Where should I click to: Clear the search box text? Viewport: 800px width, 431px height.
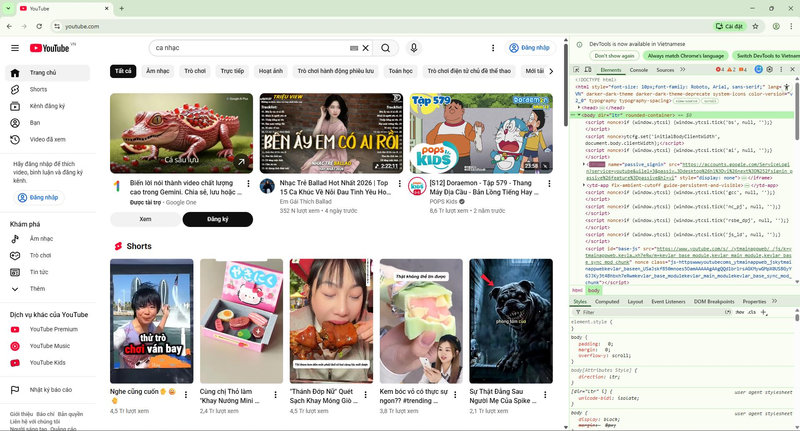point(365,48)
